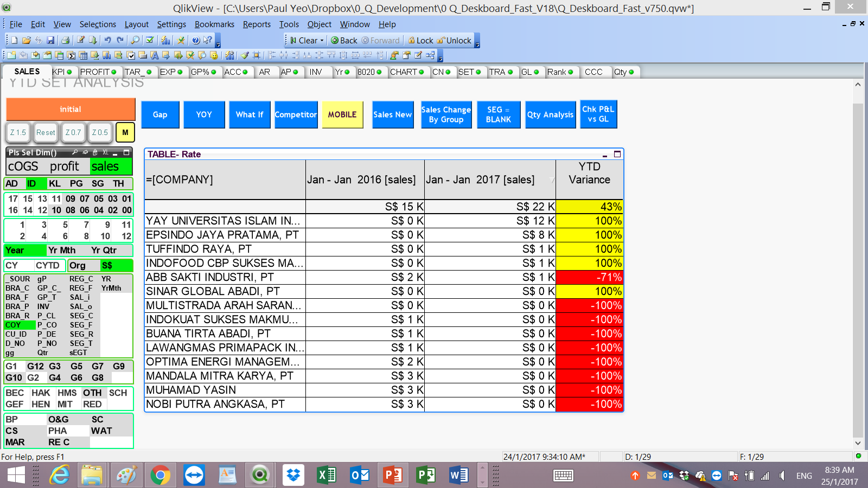Unlock the locked selections

point(454,40)
